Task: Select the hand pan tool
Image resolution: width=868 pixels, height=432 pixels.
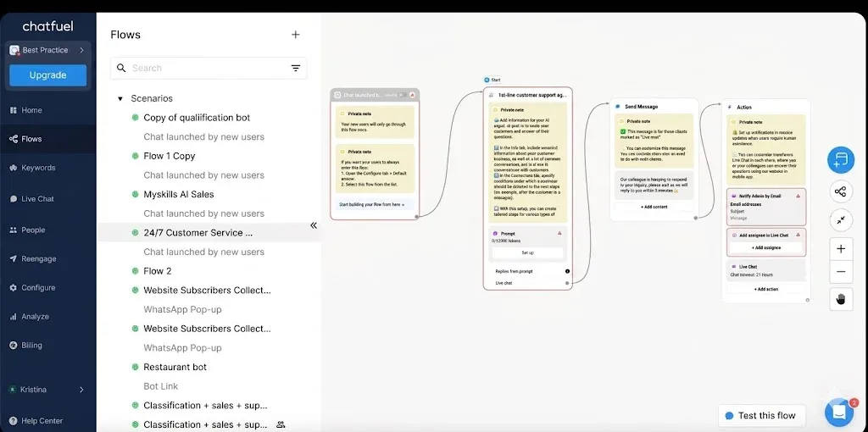Action: pos(841,299)
